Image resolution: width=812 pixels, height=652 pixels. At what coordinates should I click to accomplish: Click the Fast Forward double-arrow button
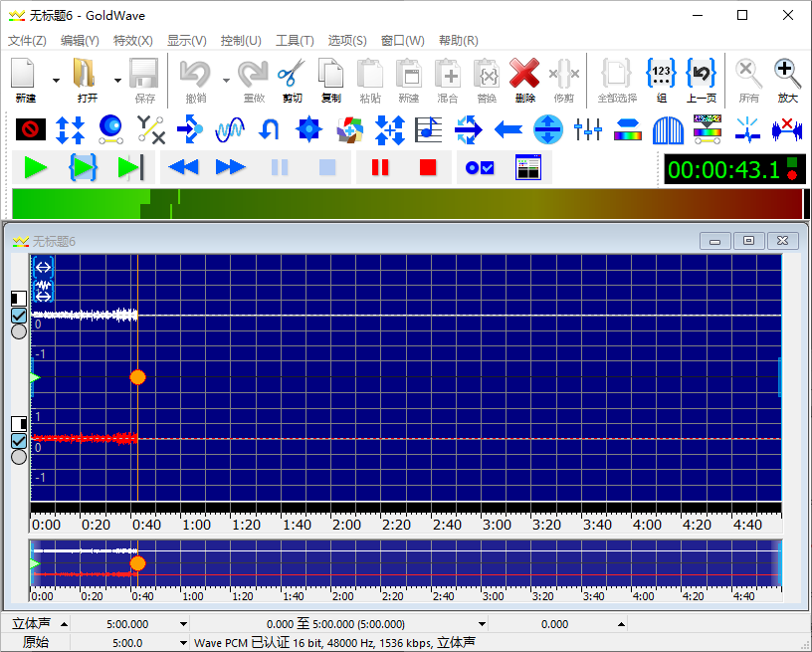tap(231, 167)
